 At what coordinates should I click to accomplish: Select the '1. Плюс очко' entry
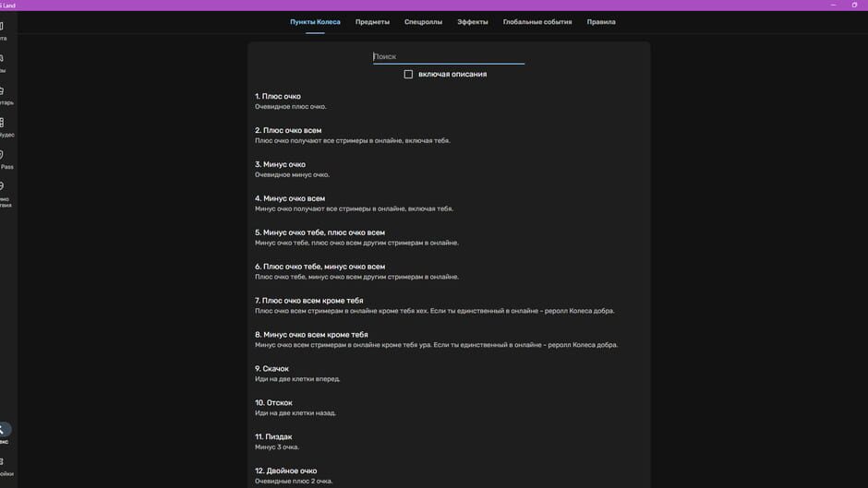pyautogui.click(x=278, y=96)
